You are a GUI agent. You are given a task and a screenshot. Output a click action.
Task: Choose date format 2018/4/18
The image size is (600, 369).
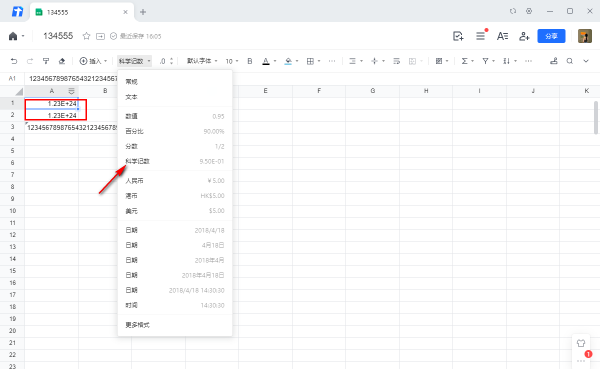coord(175,230)
